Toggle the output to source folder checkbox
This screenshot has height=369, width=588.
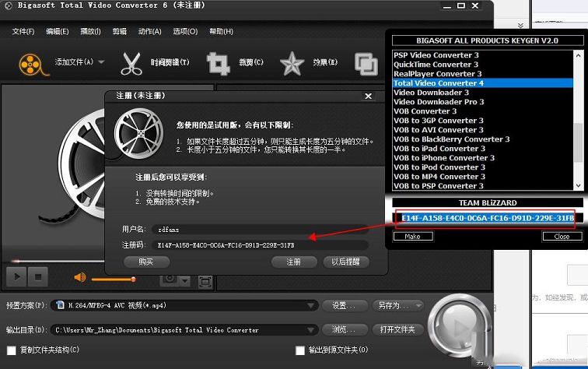[300, 350]
